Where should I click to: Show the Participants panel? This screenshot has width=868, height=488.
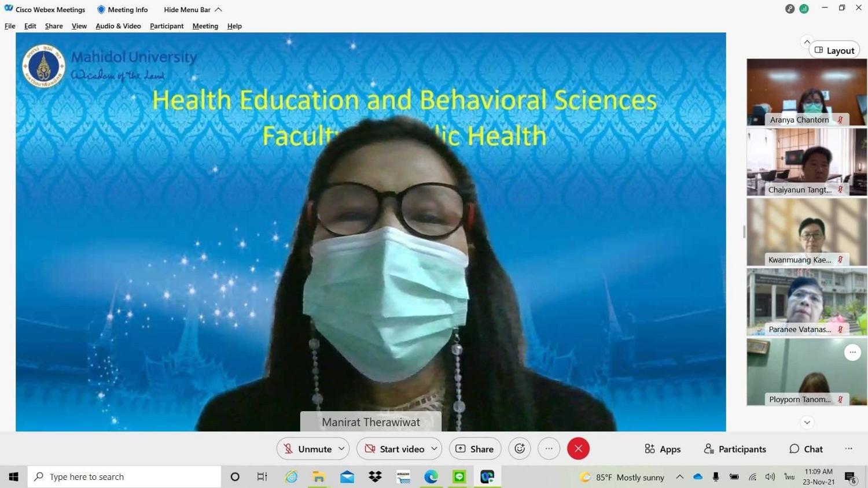[735, 449]
